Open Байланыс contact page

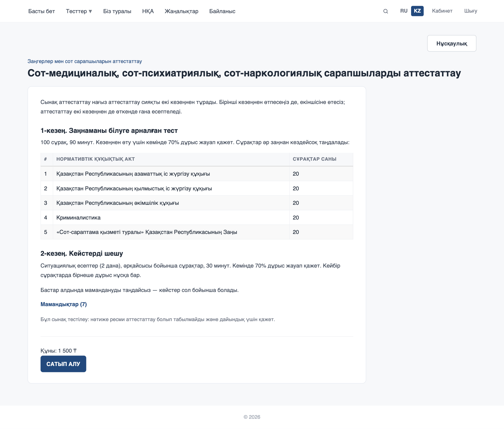pos(222,11)
